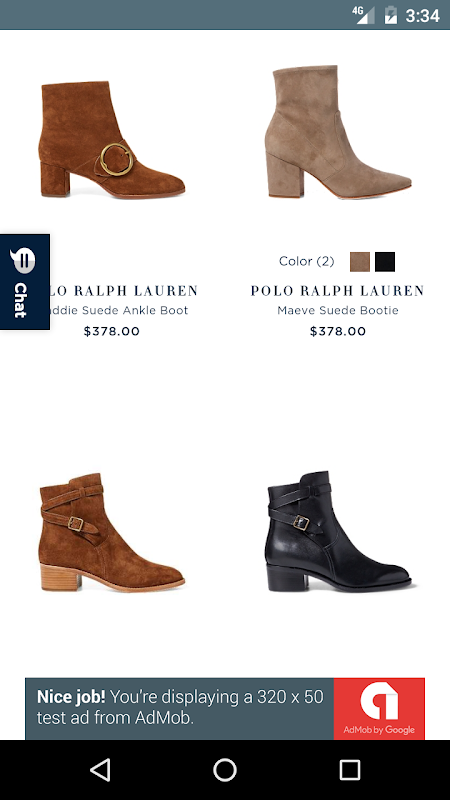Image resolution: width=450 pixels, height=800 pixels.
Task: View the brown strap suede boot
Action: (112, 532)
